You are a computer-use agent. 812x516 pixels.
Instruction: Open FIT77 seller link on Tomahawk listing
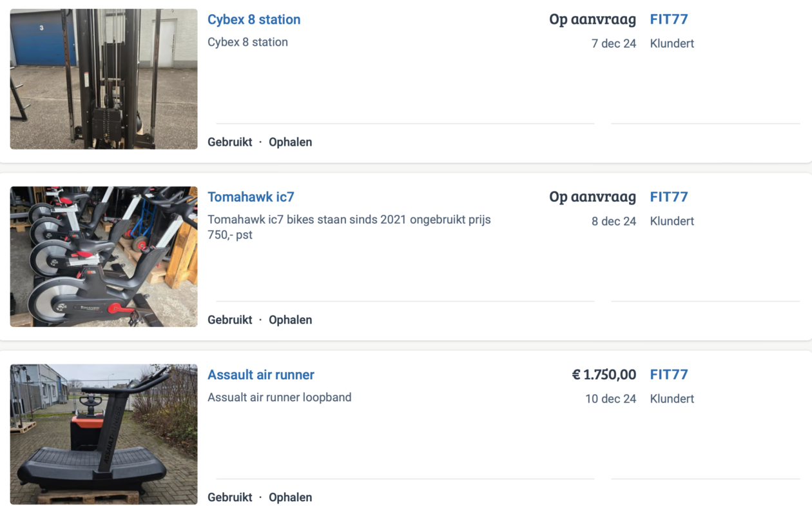[x=669, y=197]
